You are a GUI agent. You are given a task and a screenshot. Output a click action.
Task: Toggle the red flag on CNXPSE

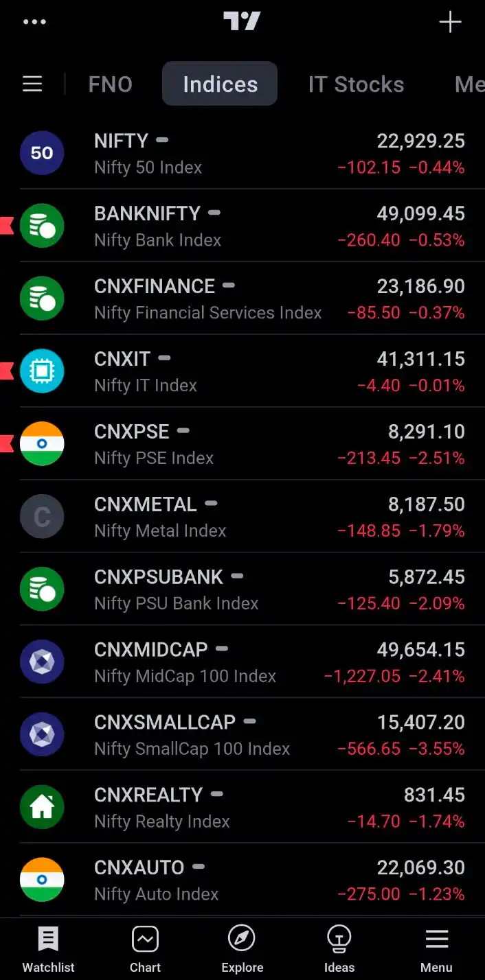[x=7, y=444]
